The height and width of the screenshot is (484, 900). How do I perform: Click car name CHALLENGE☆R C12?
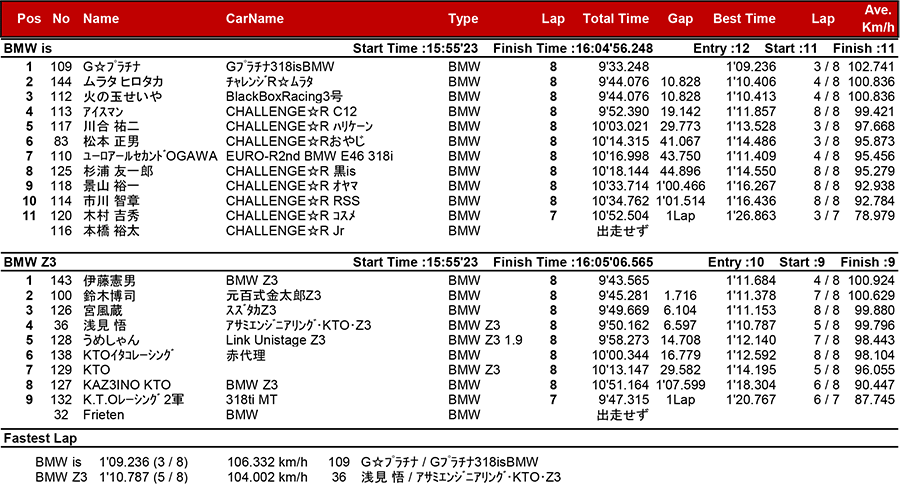pyautogui.click(x=291, y=111)
